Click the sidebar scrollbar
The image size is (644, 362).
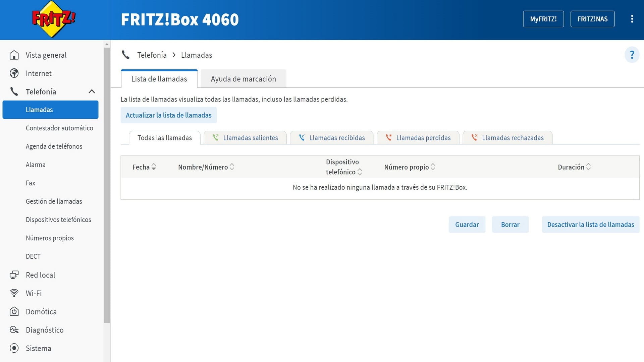(107, 185)
